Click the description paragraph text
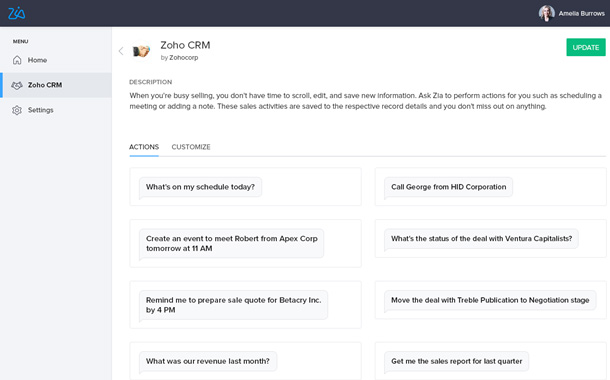Image resolution: width=610 pixels, height=380 pixels. click(366, 101)
